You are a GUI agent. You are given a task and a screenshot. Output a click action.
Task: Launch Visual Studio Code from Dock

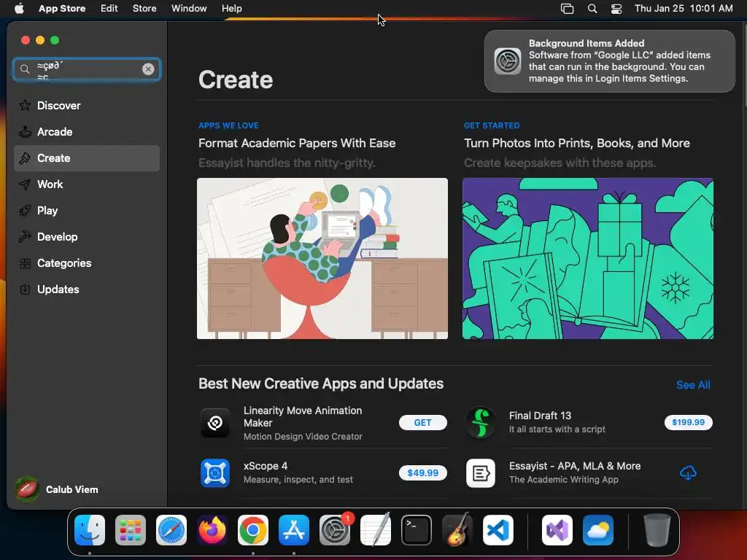[x=498, y=530]
